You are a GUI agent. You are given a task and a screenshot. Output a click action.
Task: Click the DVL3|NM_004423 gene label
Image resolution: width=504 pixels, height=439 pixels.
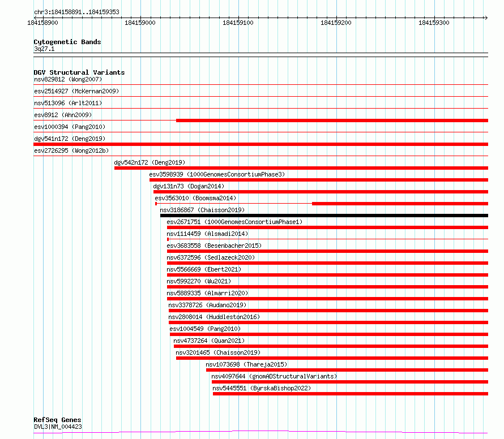click(x=58, y=427)
